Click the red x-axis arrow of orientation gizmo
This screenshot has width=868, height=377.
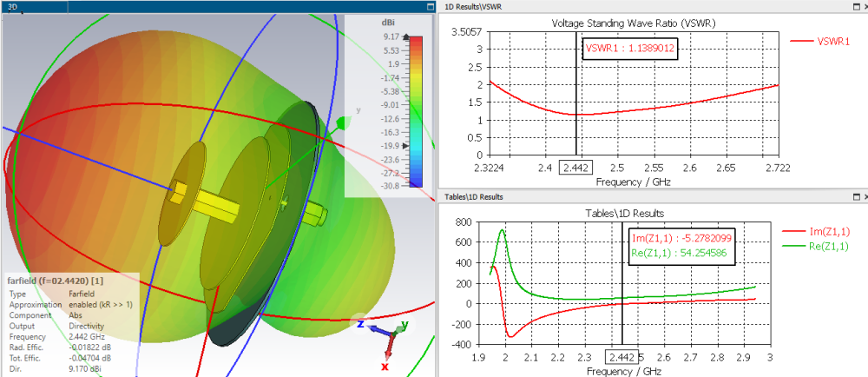pos(389,347)
